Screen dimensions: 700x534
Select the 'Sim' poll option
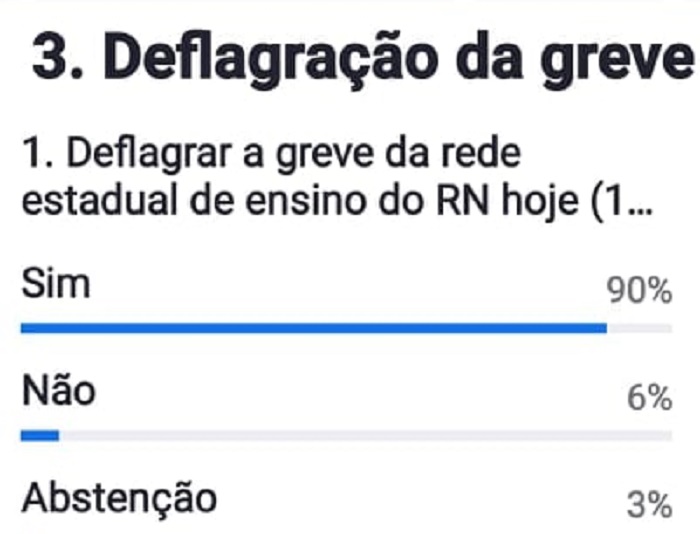56,283
